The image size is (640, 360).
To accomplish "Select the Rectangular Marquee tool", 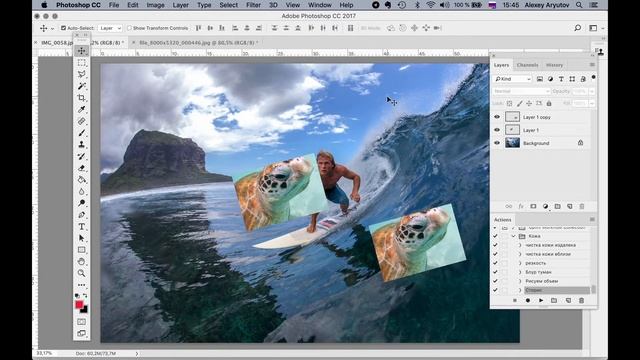I will coord(82,62).
